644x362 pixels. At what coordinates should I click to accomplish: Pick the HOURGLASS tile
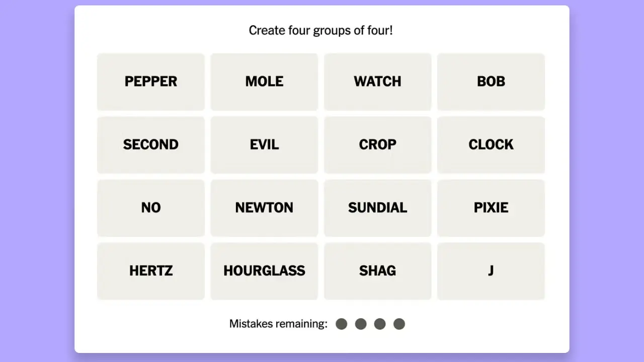tap(264, 271)
